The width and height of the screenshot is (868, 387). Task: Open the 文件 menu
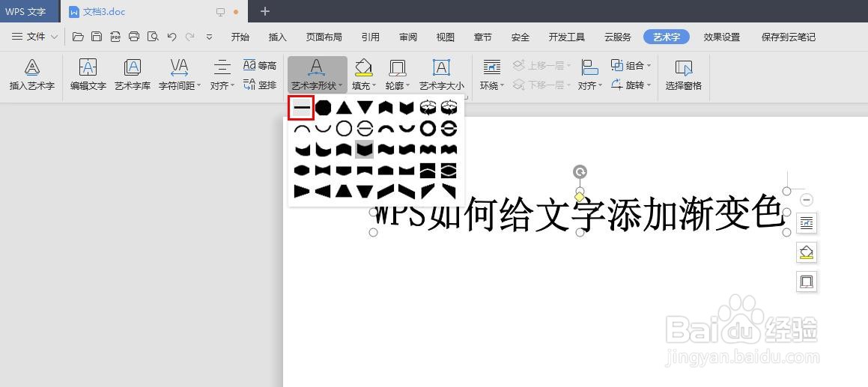[35, 37]
